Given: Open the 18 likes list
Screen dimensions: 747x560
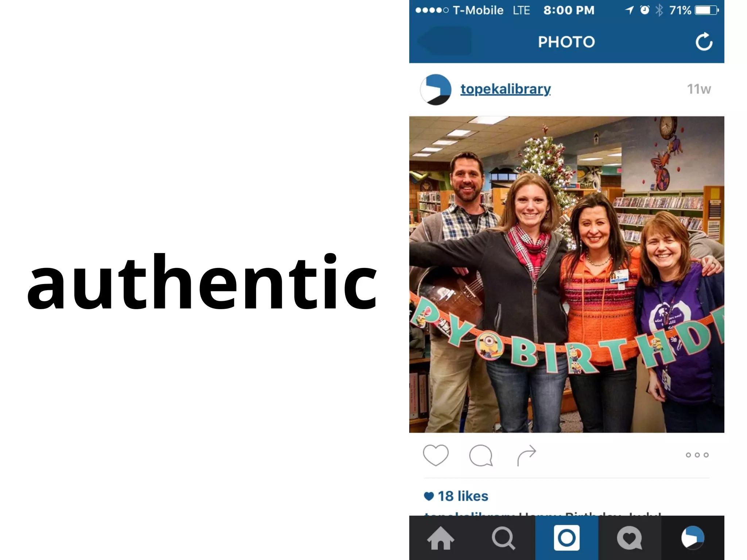Looking at the screenshot, I should pos(456,496).
